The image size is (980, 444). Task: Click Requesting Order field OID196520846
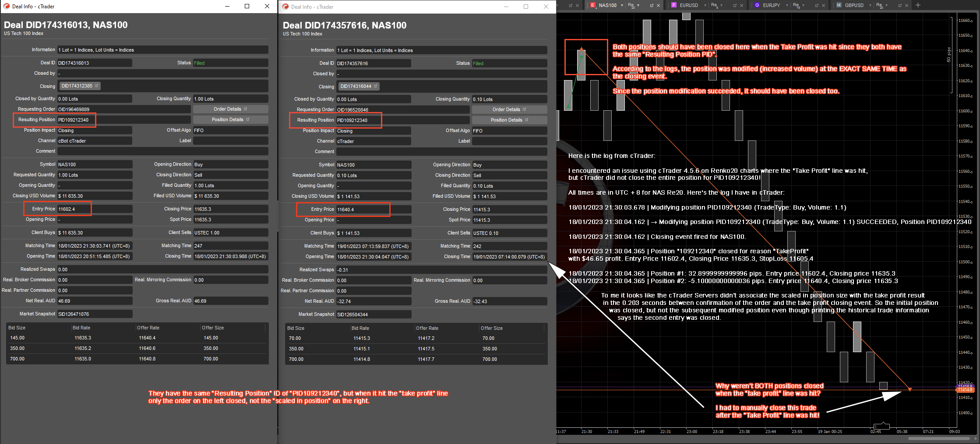pos(403,110)
